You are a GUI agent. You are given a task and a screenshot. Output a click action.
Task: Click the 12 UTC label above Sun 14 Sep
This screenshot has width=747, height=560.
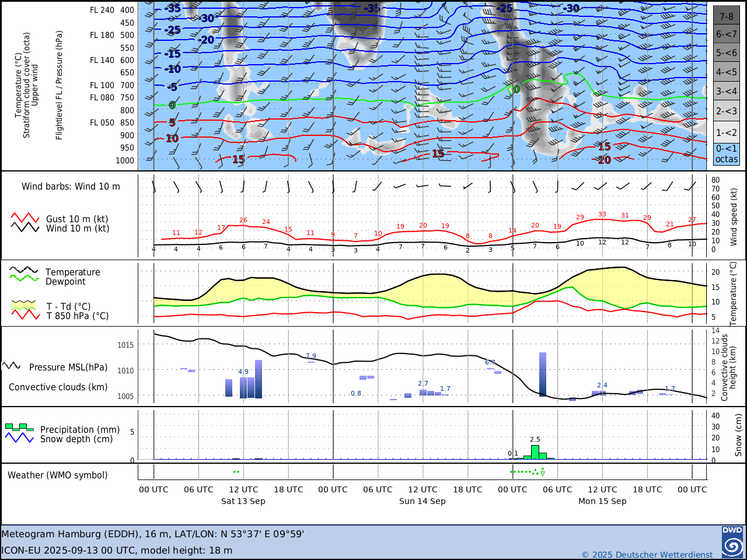(x=423, y=489)
